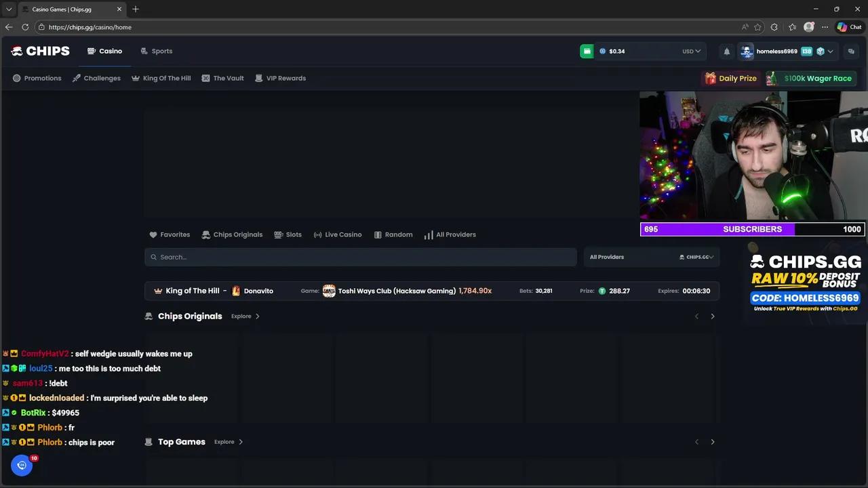Viewport: 868px width, 488px height.
Task: Click the 00:06:30 expiry timer
Action: pos(696,291)
